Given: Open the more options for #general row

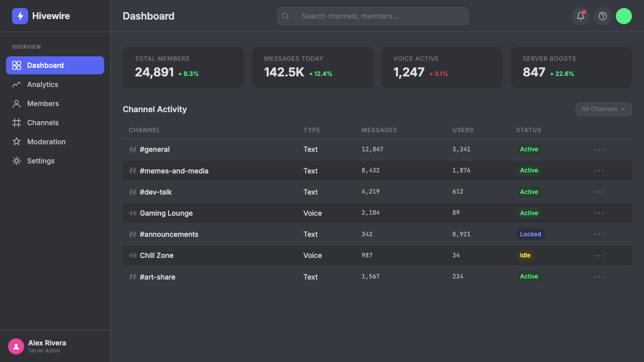Looking at the screenshot, I should (599, 149).
